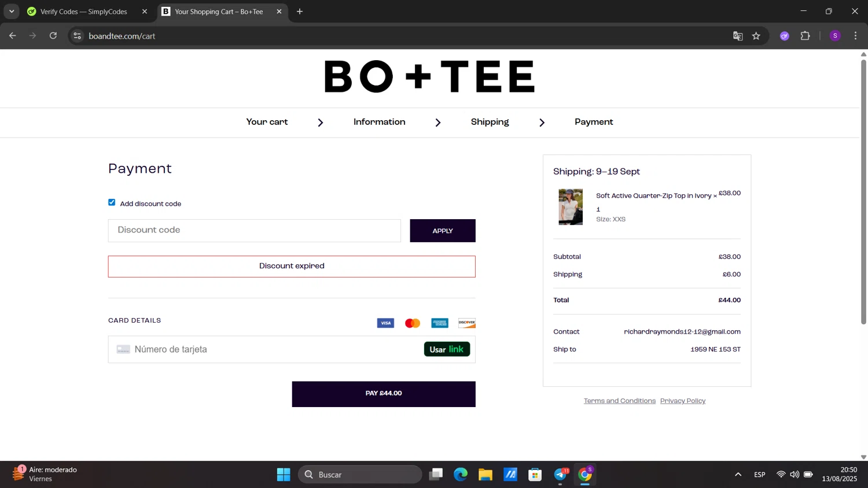
Task: Click the Discover card icon
Action: coord(467,323)
